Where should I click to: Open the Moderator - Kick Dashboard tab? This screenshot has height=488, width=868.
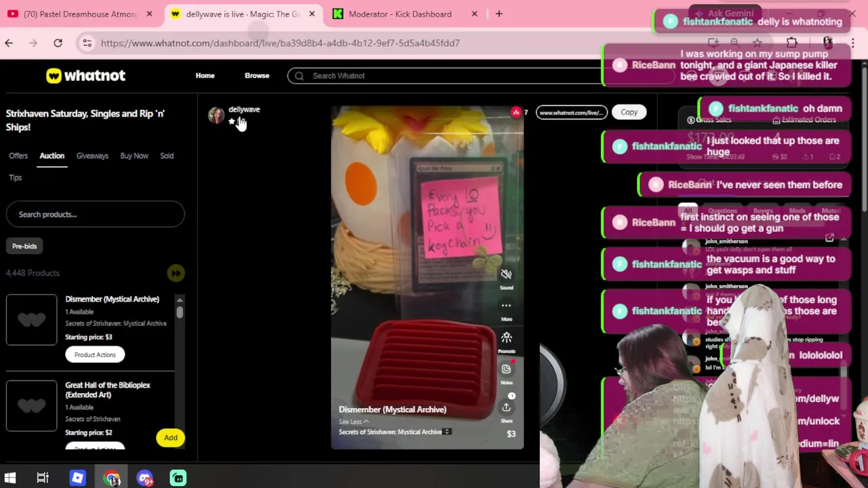click(400, 14)
